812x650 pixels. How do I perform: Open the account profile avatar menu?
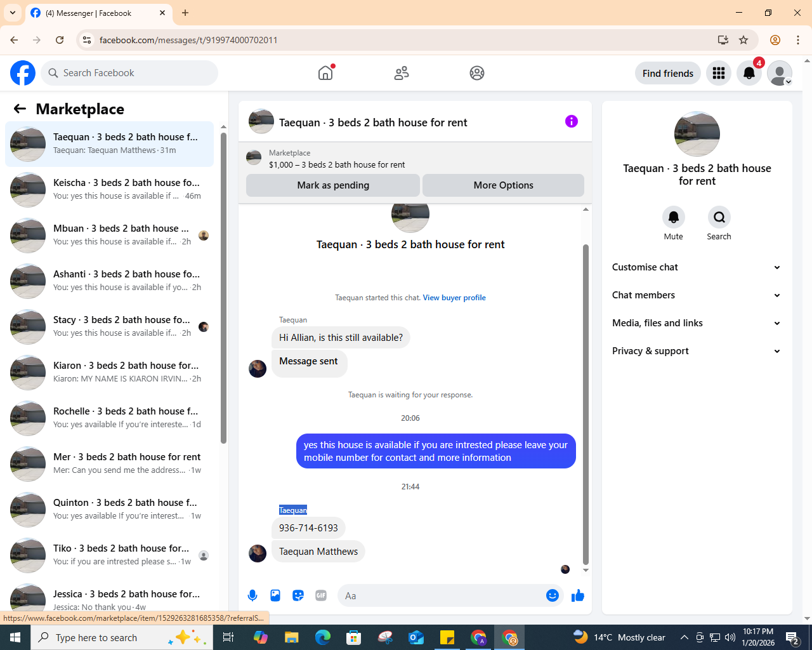click(x=780, y=73)
